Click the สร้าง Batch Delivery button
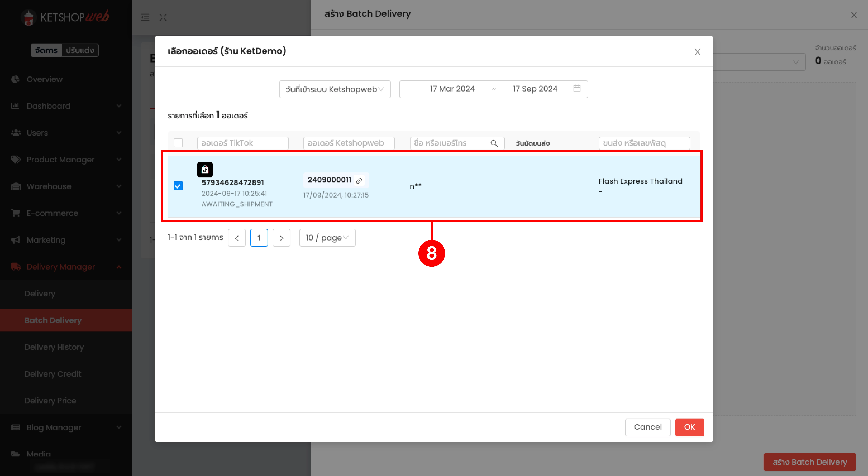This screenshot has height=476, width=868. [x=810, y=462]
